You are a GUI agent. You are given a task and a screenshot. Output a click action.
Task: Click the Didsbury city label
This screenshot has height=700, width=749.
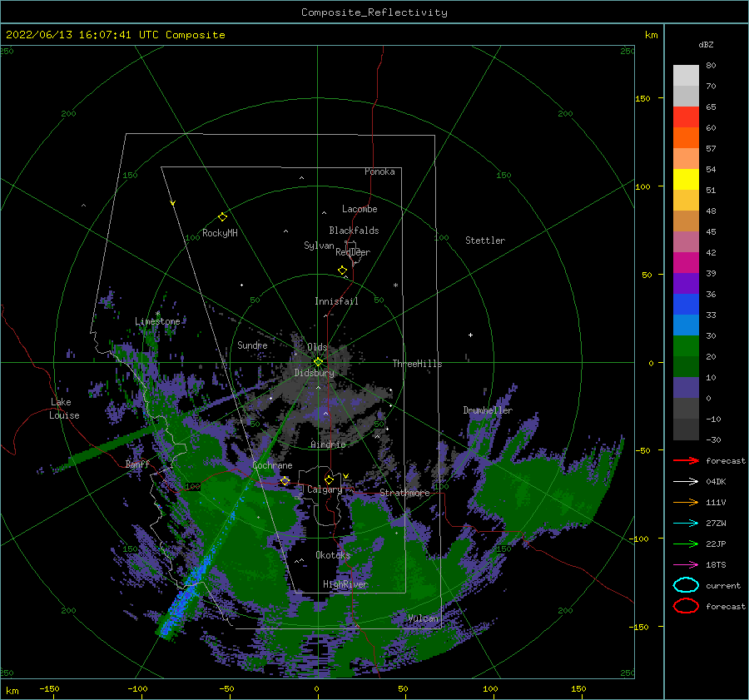(x=314, y=373)
